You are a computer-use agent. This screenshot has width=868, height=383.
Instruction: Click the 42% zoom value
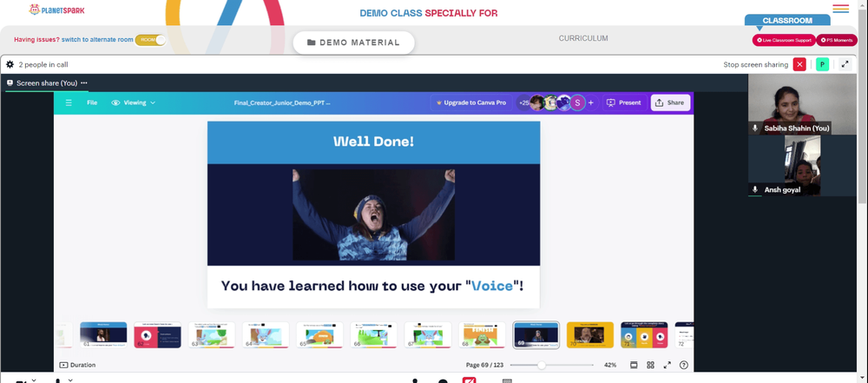coord(610,365)
